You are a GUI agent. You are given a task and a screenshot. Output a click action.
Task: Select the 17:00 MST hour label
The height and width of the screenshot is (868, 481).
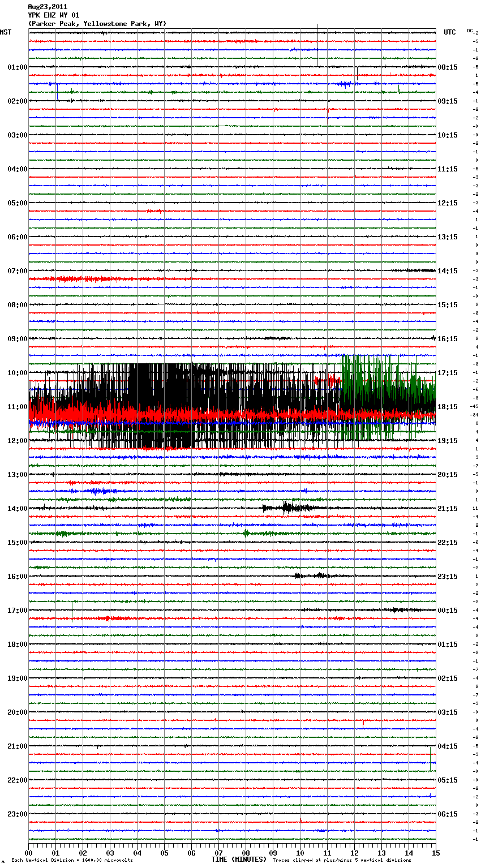point(18,611)
